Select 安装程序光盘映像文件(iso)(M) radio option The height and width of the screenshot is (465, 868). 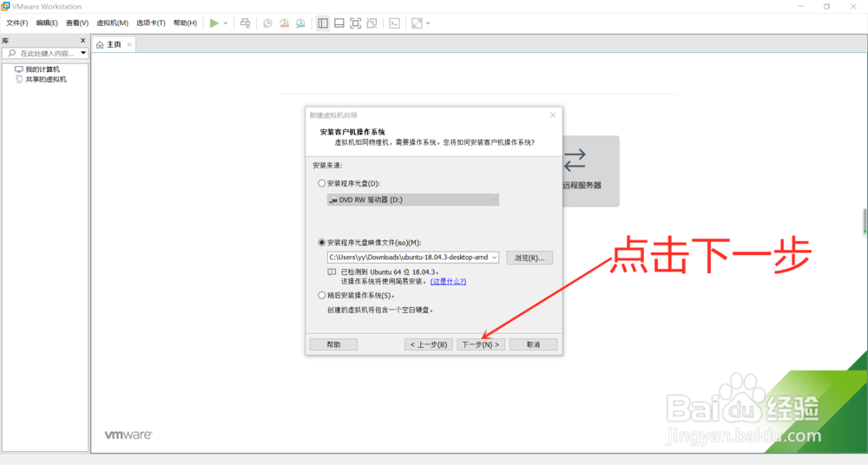point(322,242)
